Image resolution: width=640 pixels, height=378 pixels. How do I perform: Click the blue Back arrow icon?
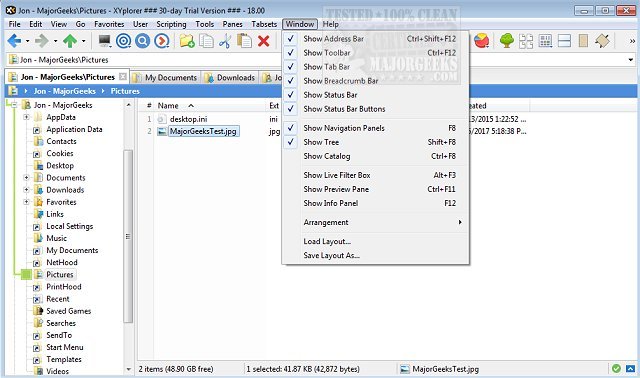click(14, 41)
